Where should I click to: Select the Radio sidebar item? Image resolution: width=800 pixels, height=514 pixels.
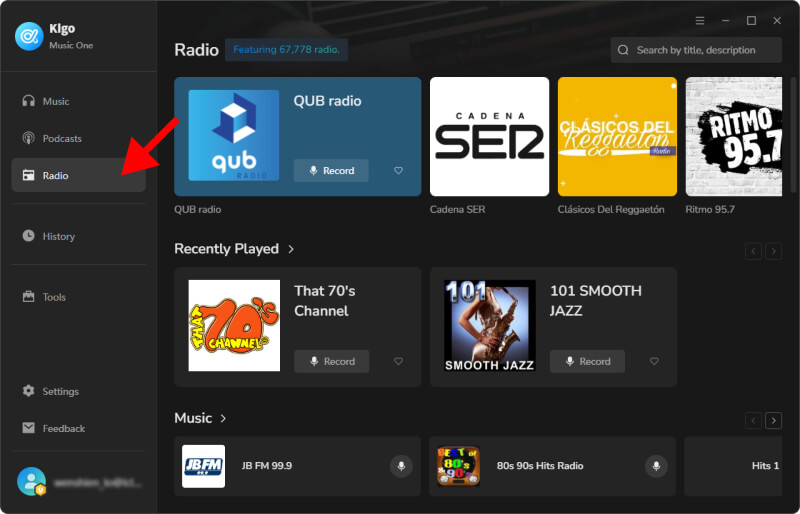click(78, 175)
